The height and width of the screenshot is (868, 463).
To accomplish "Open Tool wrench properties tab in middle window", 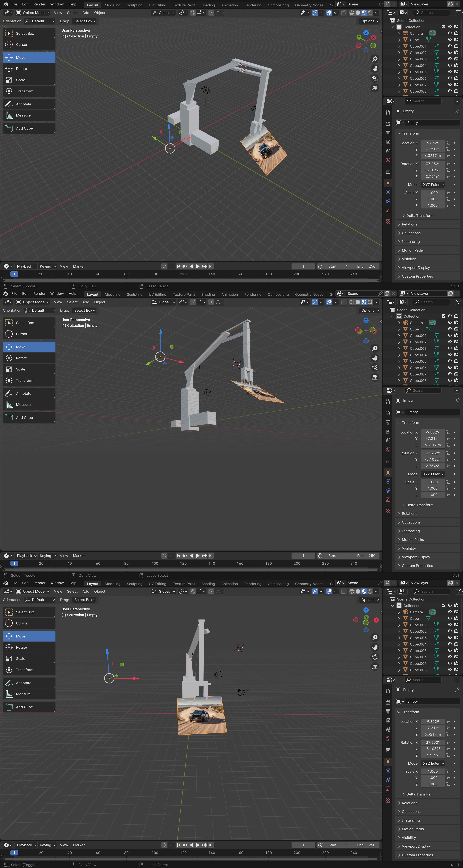I will pos(388,402).
